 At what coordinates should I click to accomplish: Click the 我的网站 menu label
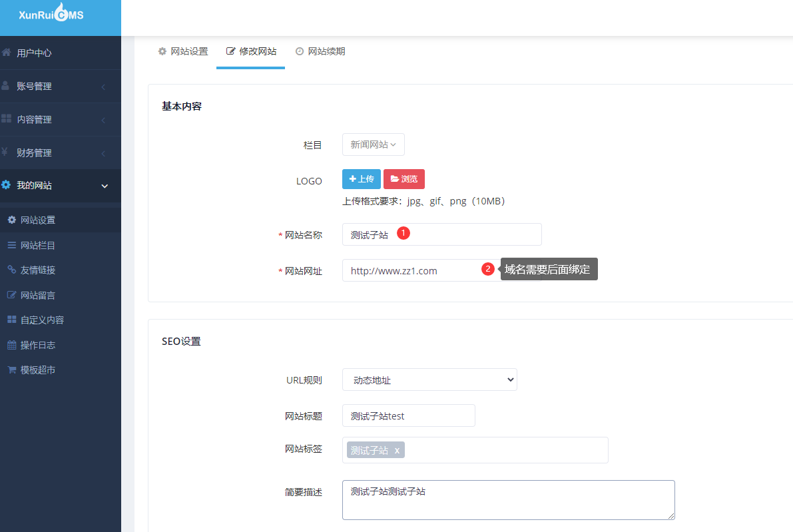point(34,186)
